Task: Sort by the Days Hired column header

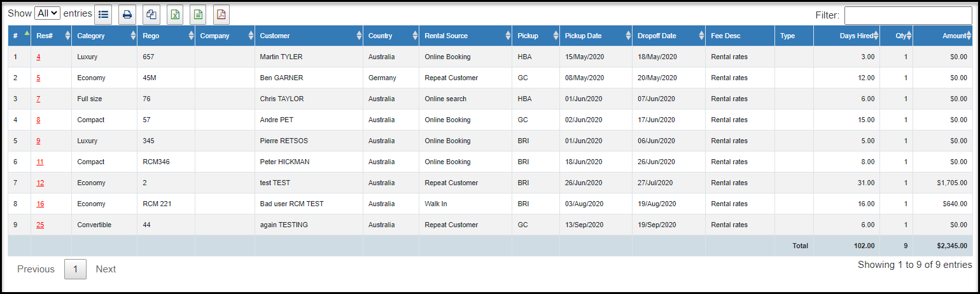Action: (x=846, y=36)
